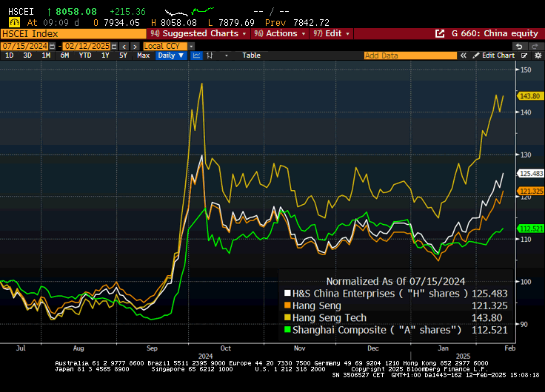The height and width of the screenshot is (392, 545).
Task: Click the yellow gauge icon beside At 09:09
Action: tap(14, 23)
